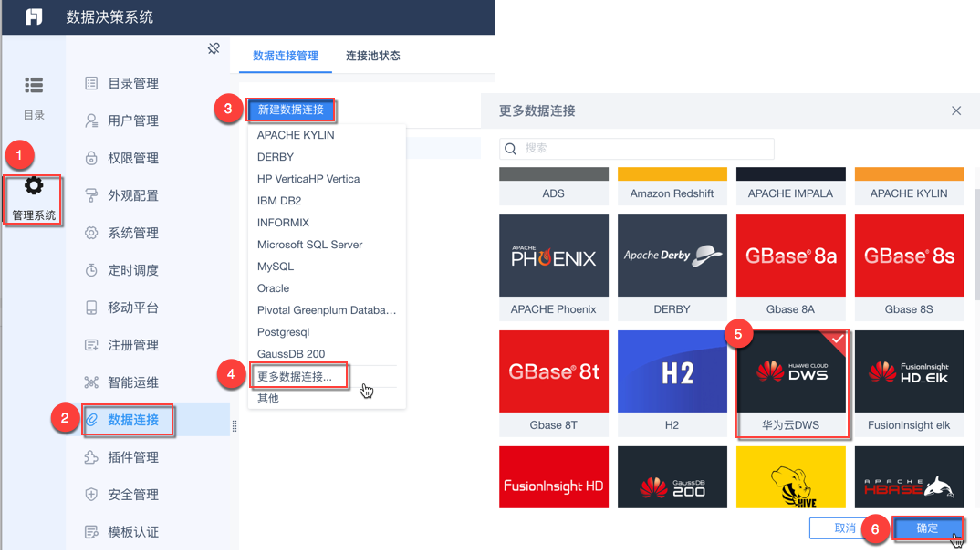Image resolution: width=980 pixels, height=554 pixels.
Task: Switch to 数据连接管理 tab
Action: 286,56
